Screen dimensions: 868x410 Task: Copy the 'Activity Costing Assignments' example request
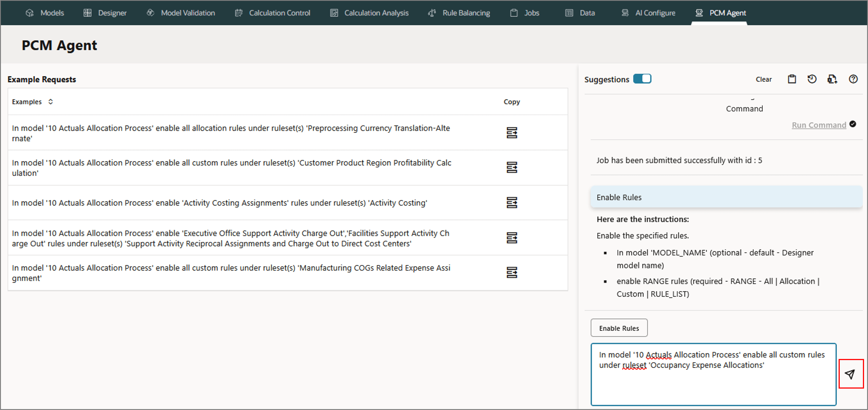pos(512,203)
